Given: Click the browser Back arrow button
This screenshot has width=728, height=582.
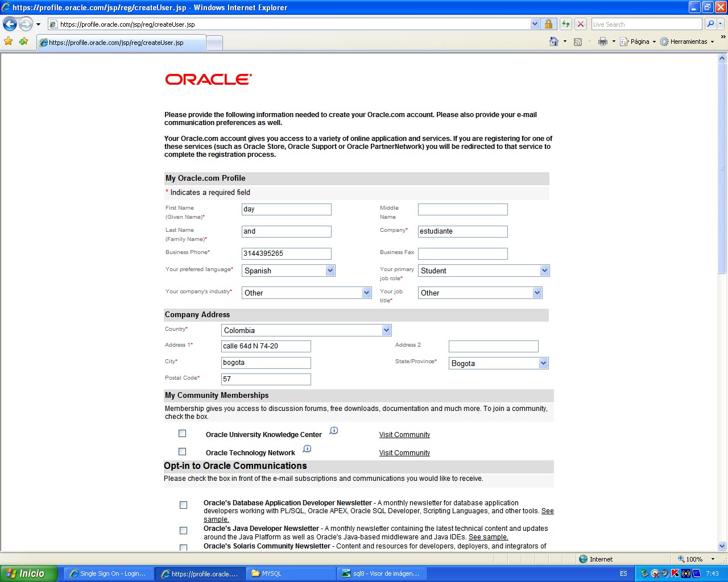Looking at the screenshot, I should [10, 24].
